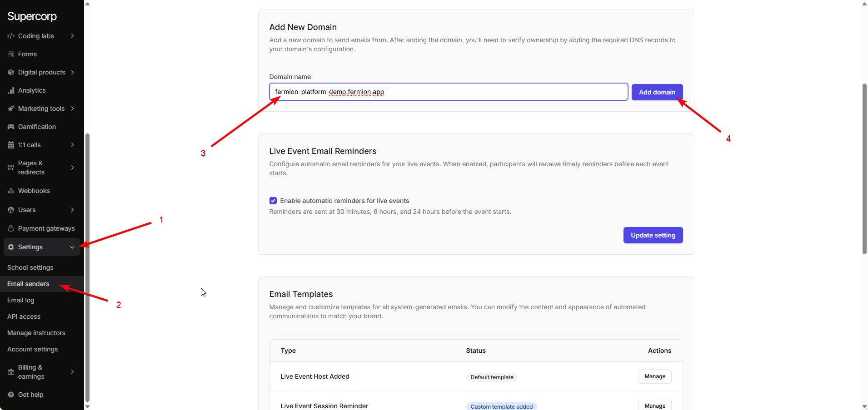Click the Marketing tools rocket icon
This screenshot has height=410, width=868.
point(11,109)
